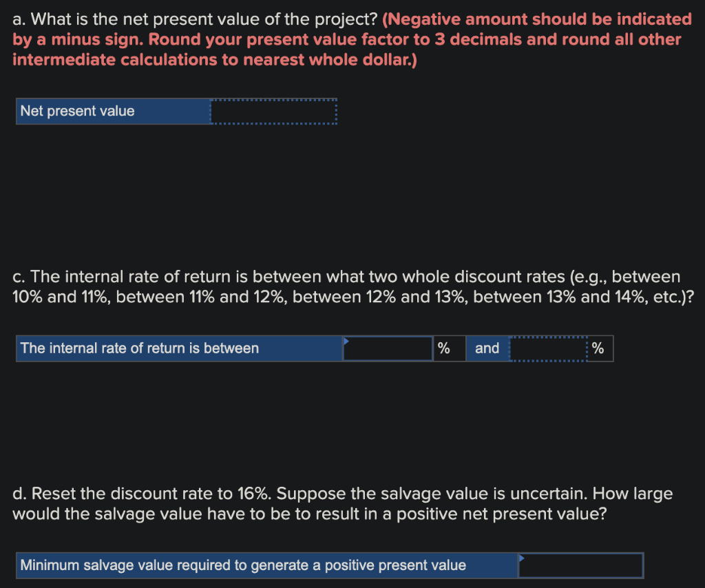Click the first percent sign cell

point(449,348)
